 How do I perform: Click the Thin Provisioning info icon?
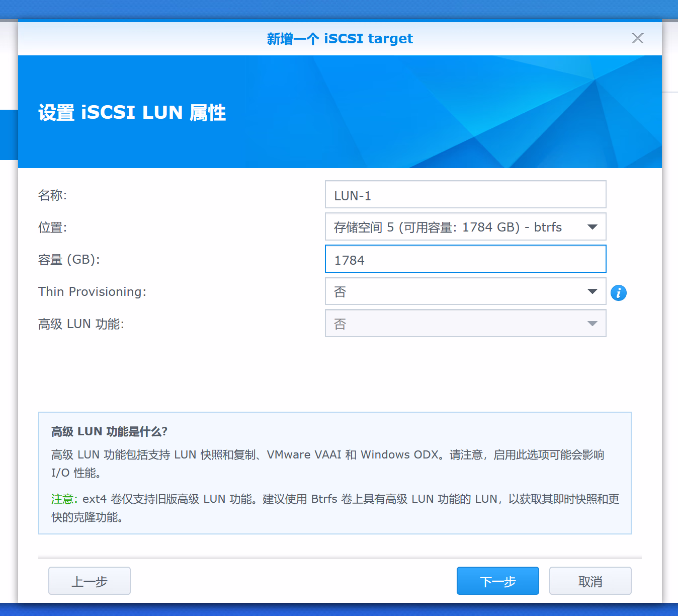(618, 292)
